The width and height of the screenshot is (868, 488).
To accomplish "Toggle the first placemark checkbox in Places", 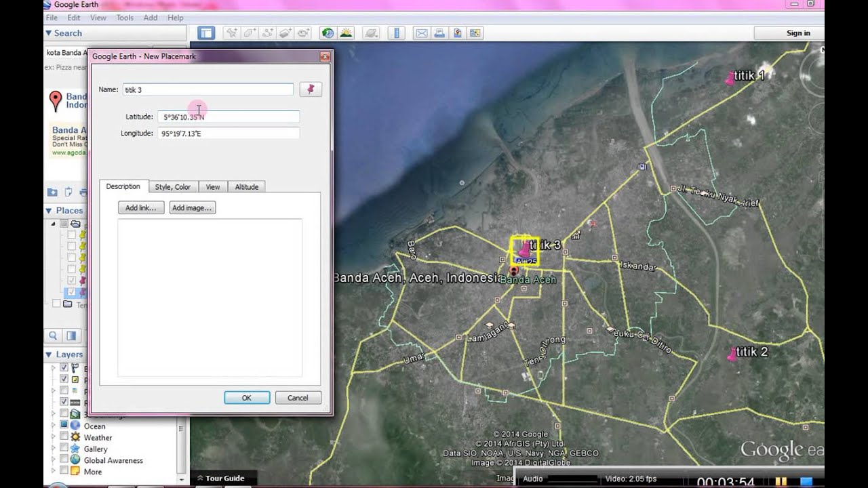I will click(71, 235).
